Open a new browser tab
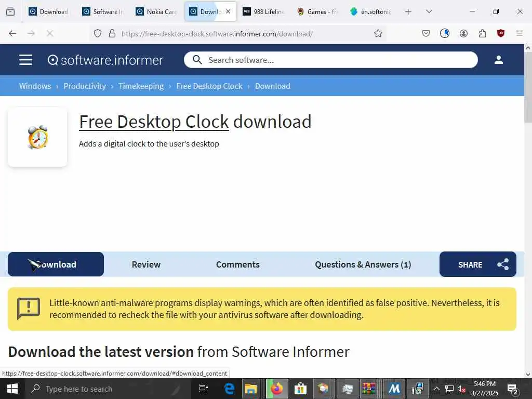Image resolution: width=532 pixels, height=399 pixels. [408, 12]
